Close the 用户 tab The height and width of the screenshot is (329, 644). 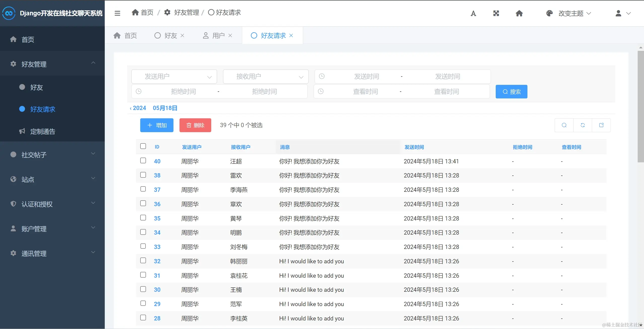230,35
